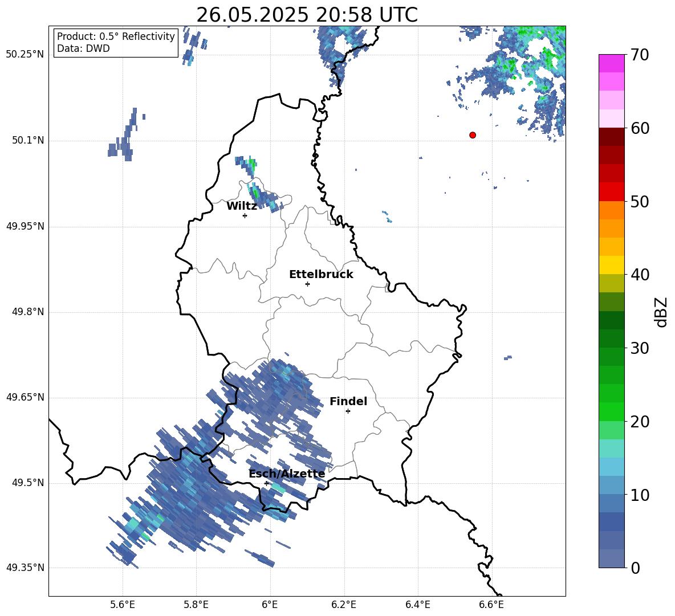The width and height of the screenshot is (675, 616).
Task: Click the colorbar 70 tick label
Action: pyautogui.click(x=640, y=55)
